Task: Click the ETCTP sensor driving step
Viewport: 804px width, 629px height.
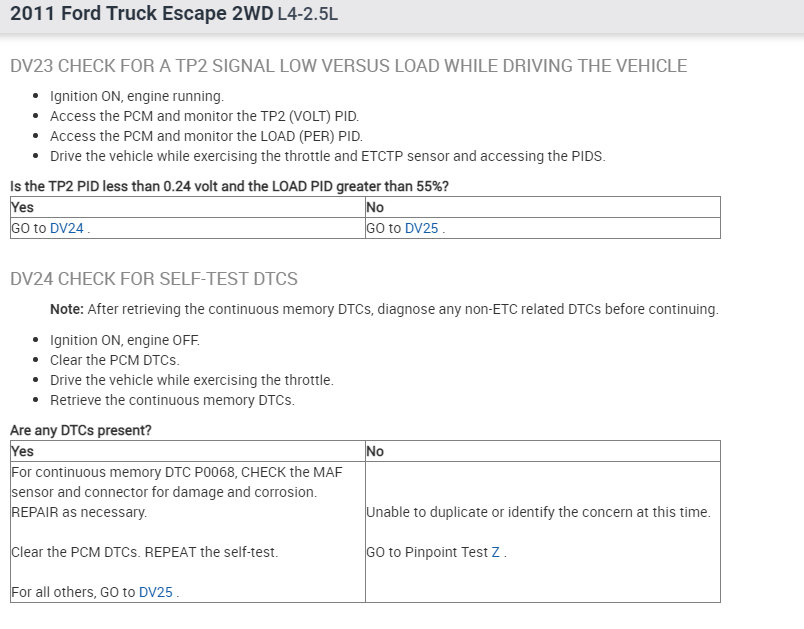Action: click(327, 156)
